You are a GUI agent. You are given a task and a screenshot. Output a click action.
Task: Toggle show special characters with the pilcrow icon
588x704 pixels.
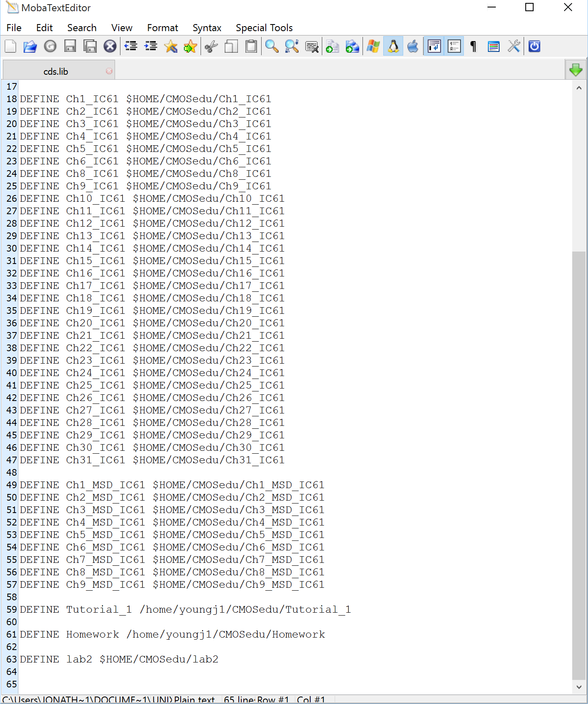coord(473,46)
